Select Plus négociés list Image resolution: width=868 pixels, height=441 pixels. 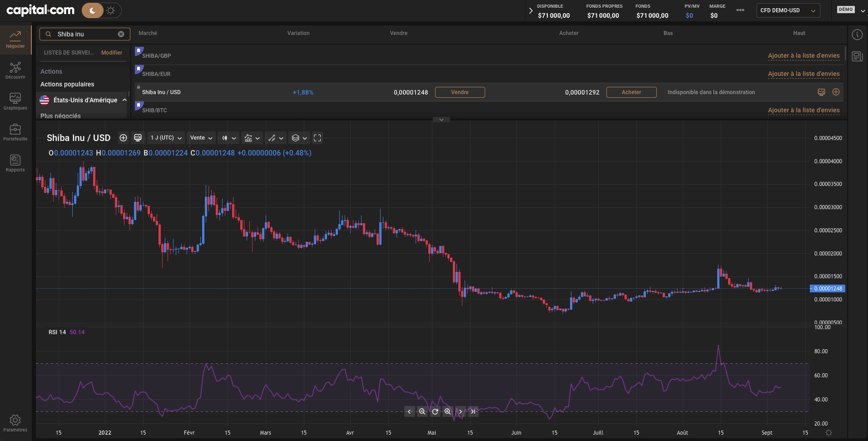[60, 116]
